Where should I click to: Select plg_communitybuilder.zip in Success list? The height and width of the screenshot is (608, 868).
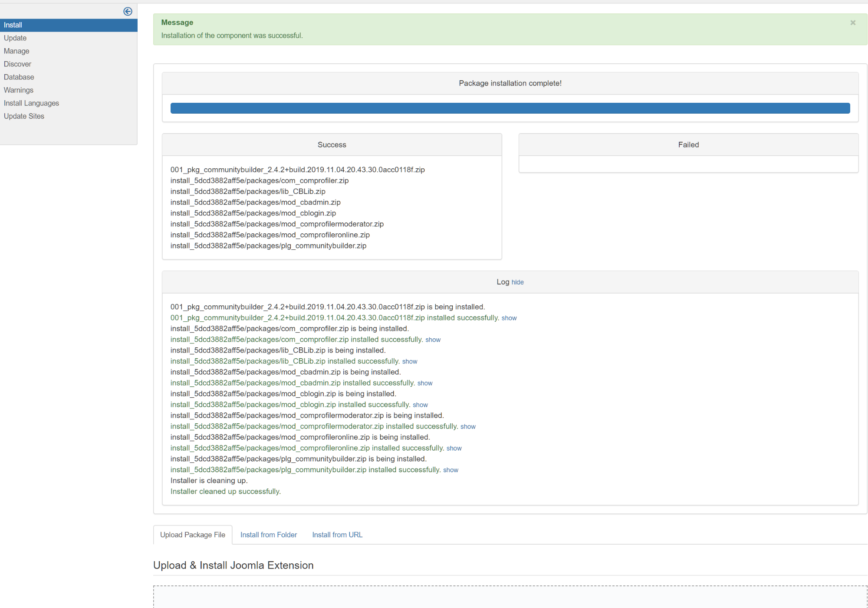(268, 245)
